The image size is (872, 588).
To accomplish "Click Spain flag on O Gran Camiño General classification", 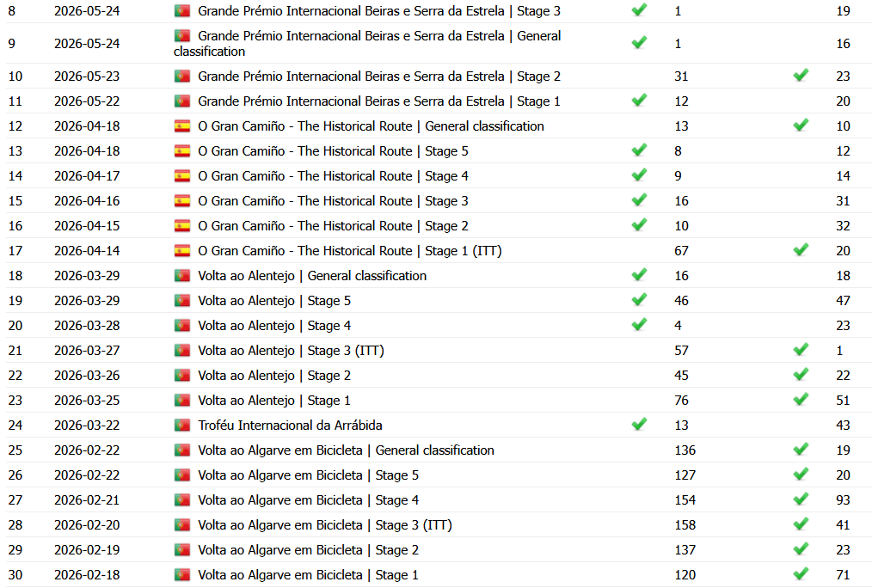I will 181,126.
